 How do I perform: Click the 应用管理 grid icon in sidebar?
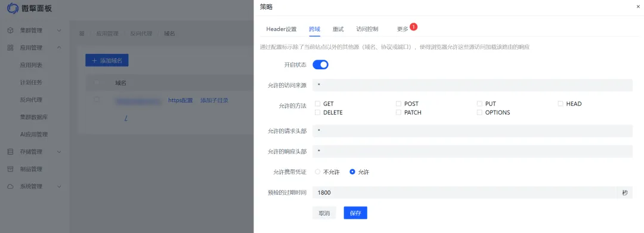[x=10, y=48]
